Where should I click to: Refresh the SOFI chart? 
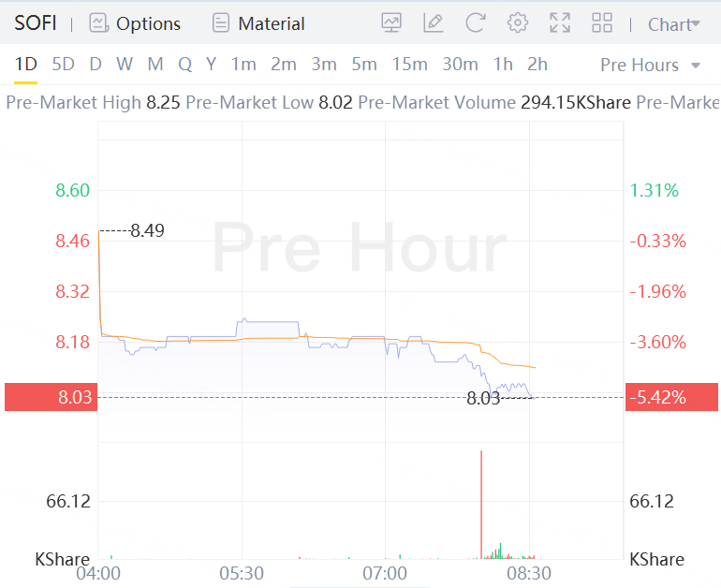coord(475,23)
